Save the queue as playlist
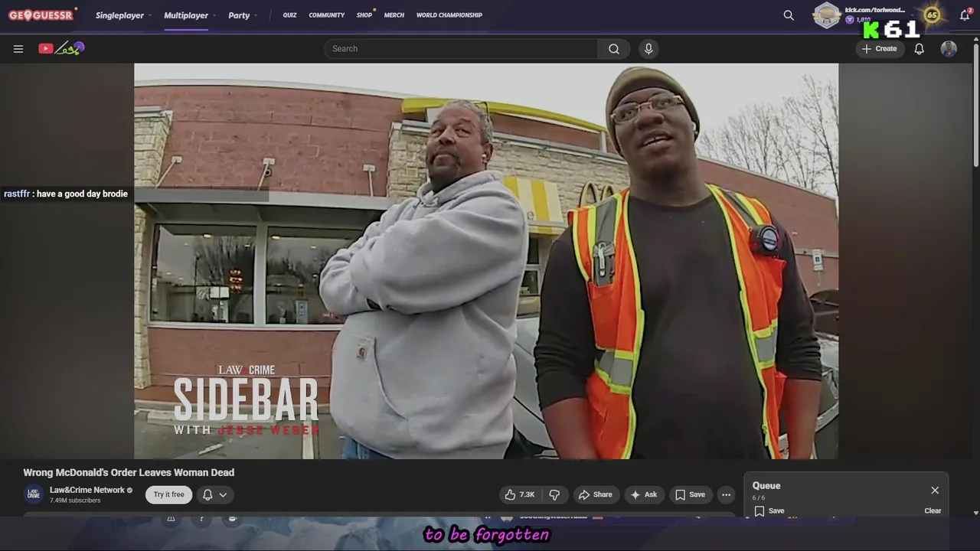Screen dimensions: 980x551 click(769, 511)
